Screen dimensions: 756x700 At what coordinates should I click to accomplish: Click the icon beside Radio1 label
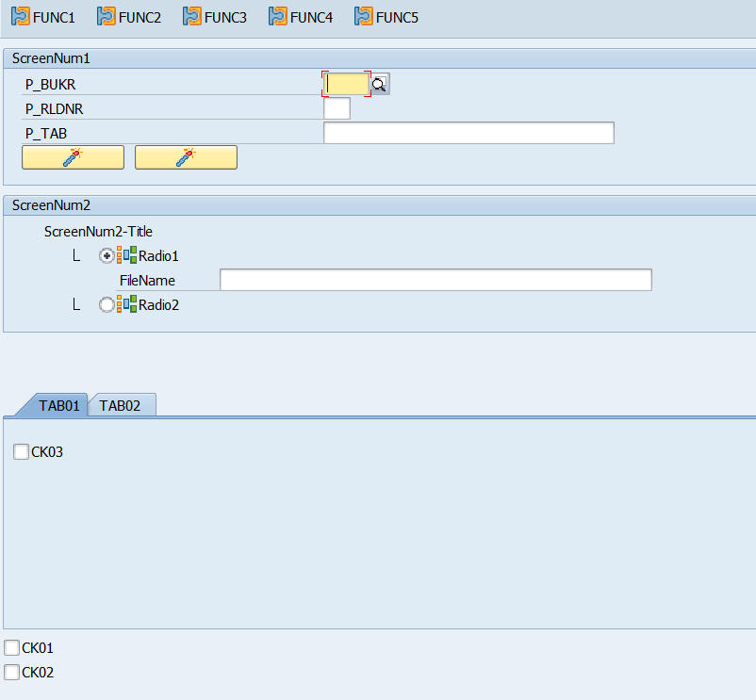(127, 255)
